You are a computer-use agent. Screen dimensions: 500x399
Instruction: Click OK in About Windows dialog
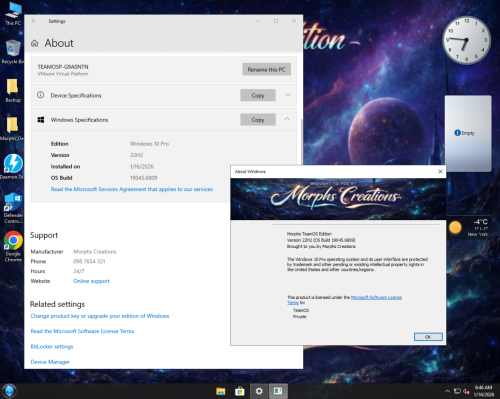click(428, 337)
